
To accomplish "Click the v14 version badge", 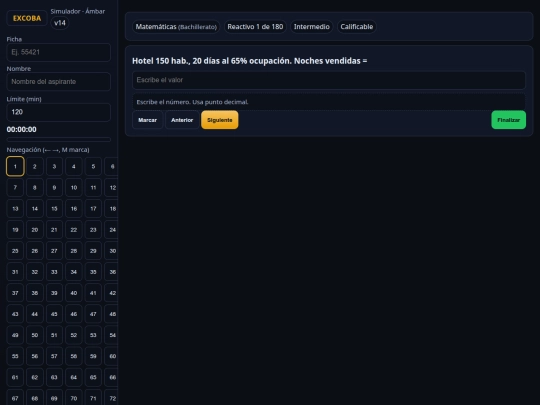I will click(x=60, y=23).
